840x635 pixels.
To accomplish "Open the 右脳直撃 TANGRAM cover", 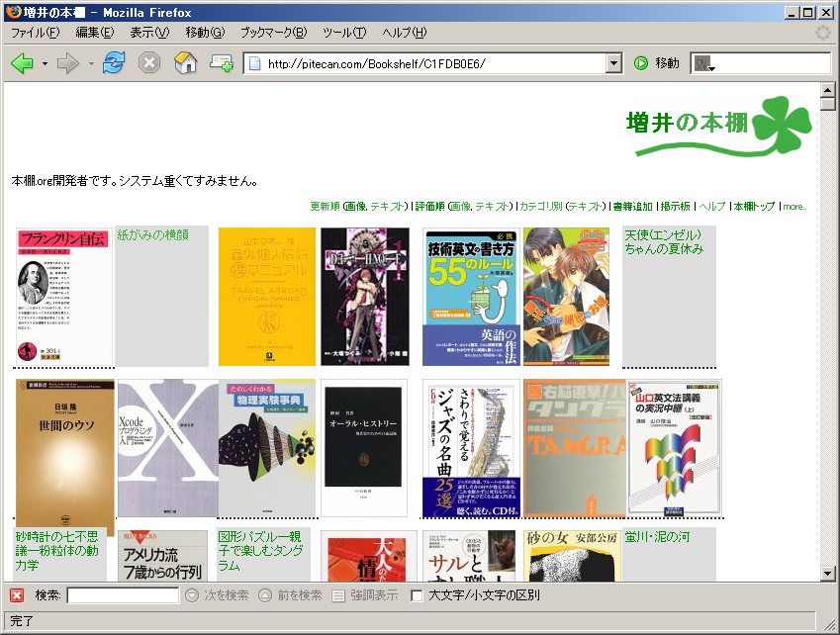I will pos(574,448).
